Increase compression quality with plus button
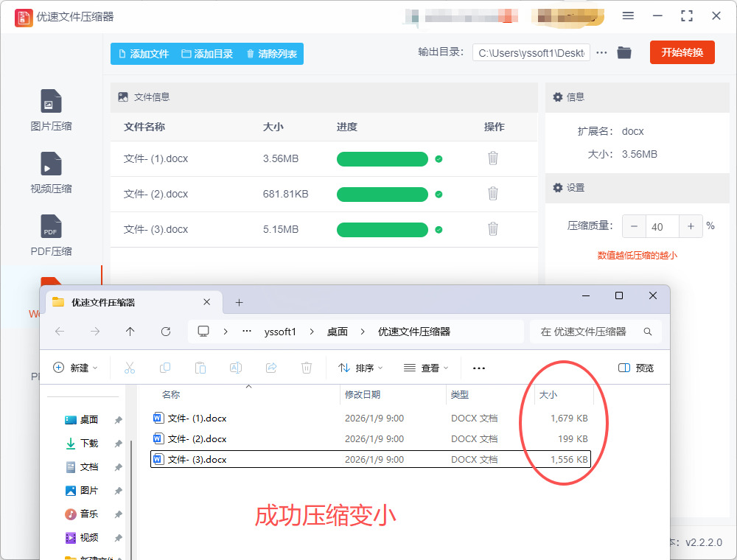Image resolution: width=737 pixels, height=560 pixels. coord(691,226)
